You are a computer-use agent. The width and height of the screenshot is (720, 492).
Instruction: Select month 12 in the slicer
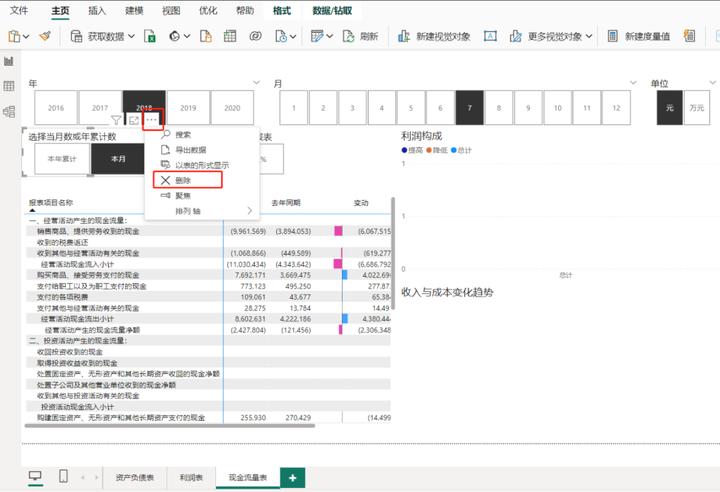(616, 108)
